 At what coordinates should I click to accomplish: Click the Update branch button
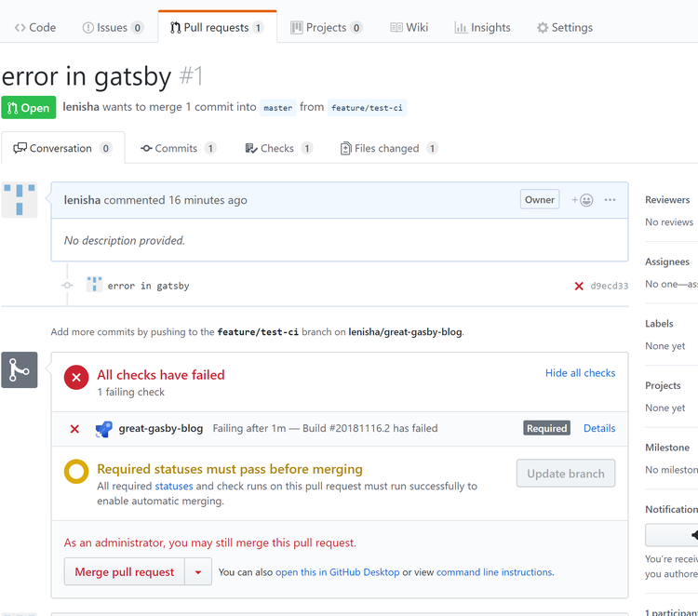coord(566,473)
